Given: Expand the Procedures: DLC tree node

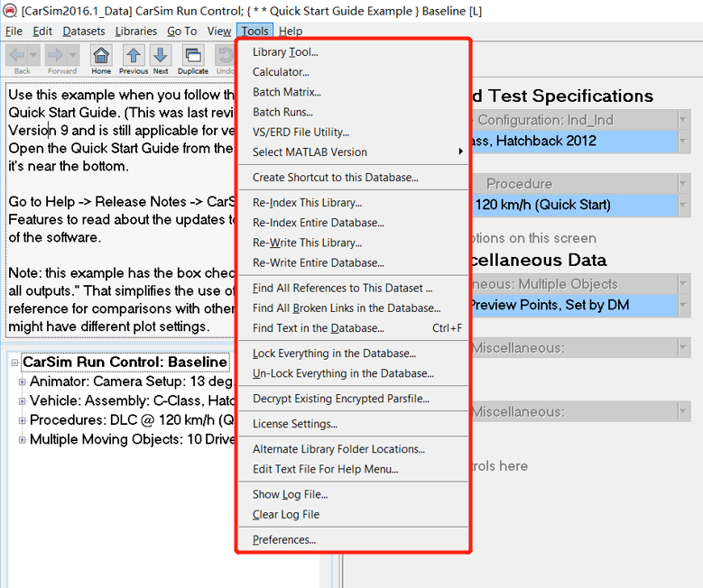Looking at the screenshot, I should (22, 420).
